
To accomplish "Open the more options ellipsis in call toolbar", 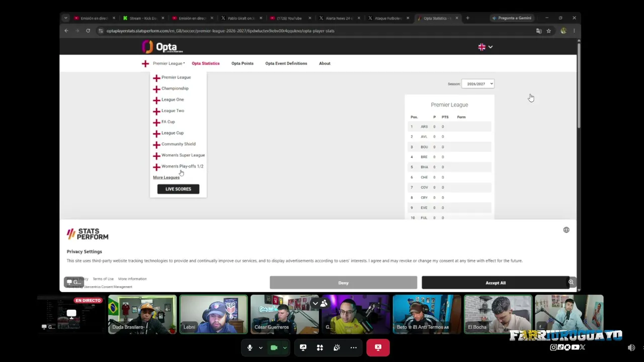I will click(x=354, y=347).
